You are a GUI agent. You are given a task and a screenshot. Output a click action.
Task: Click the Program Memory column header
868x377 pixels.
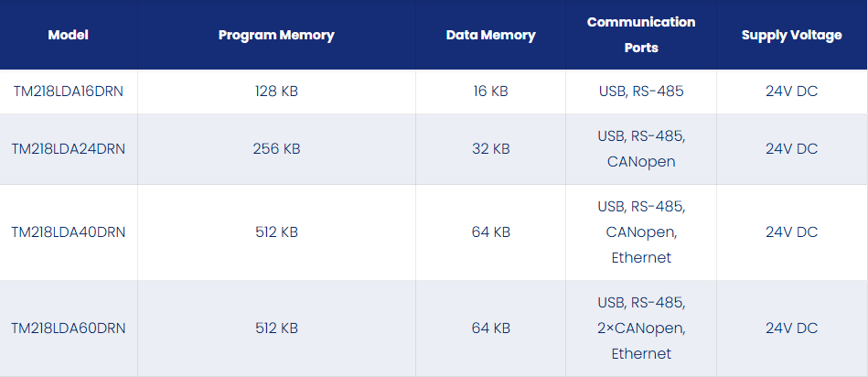[276, 35]
